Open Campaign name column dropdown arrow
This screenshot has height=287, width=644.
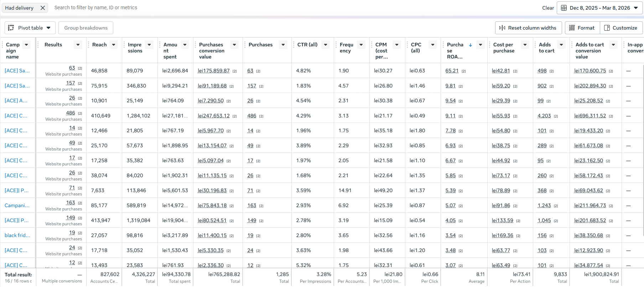[x=26, y=45]
